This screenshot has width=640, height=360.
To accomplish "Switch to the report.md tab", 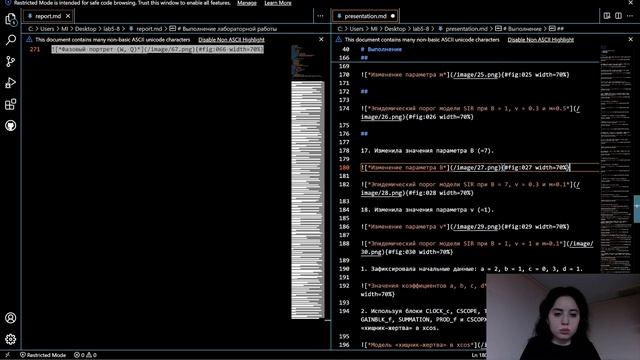I will (48, 16).
